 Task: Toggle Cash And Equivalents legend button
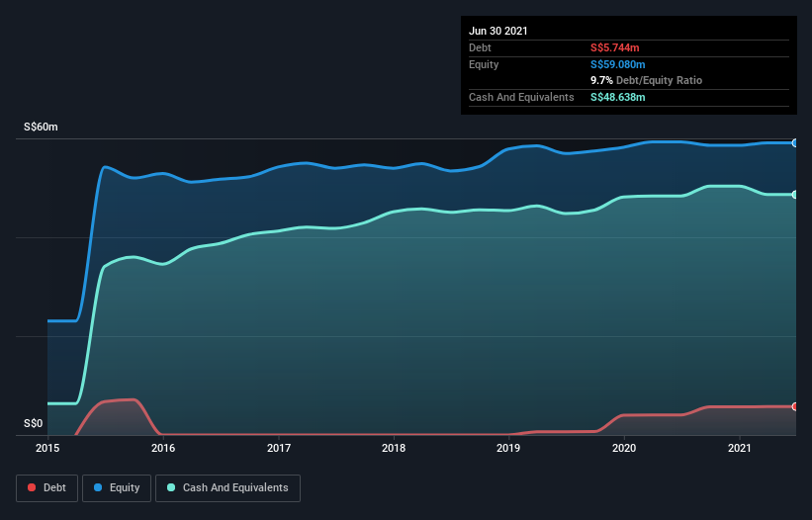[x=227, y=488]
